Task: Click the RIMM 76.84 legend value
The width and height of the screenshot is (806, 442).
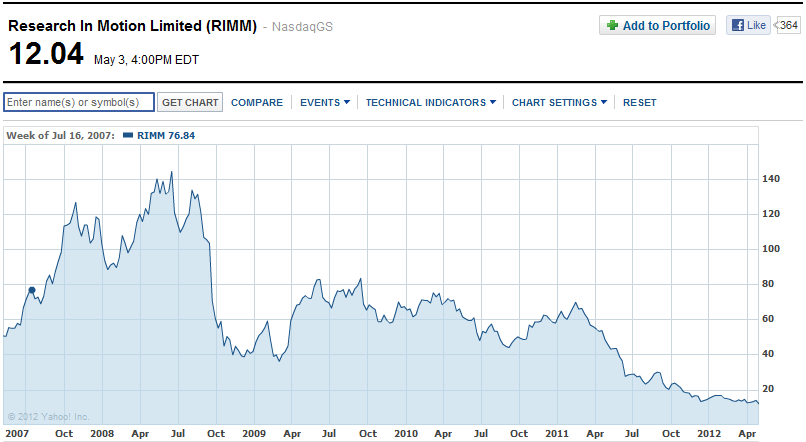Action: [166, 136]
